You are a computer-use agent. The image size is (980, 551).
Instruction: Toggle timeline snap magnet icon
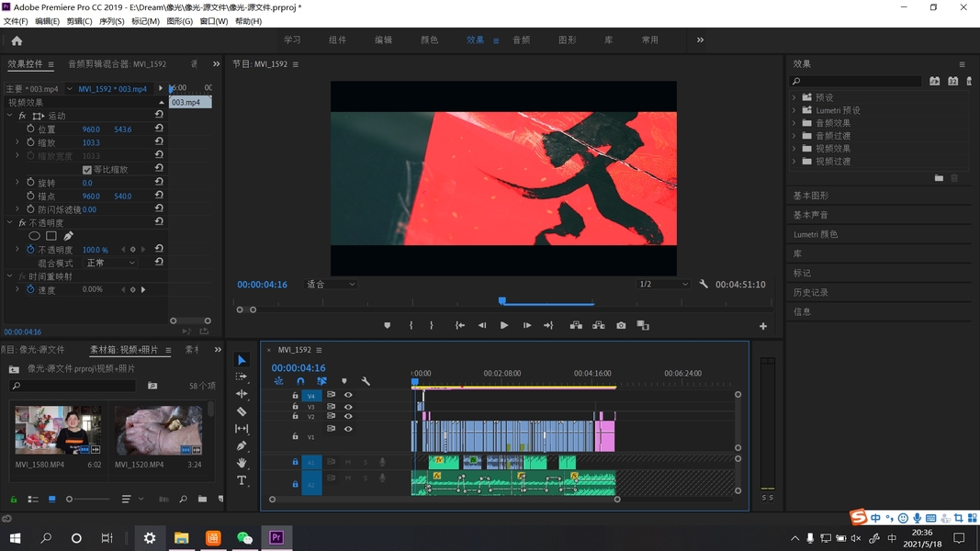click(300, 381)
